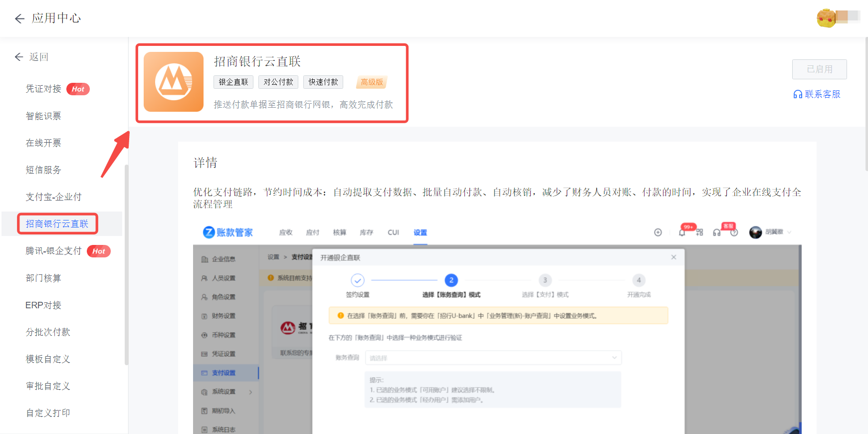Click the 返回 back arrow in sidebar
The width and height of the screenshot is (868, 434).
pos(19,57)
